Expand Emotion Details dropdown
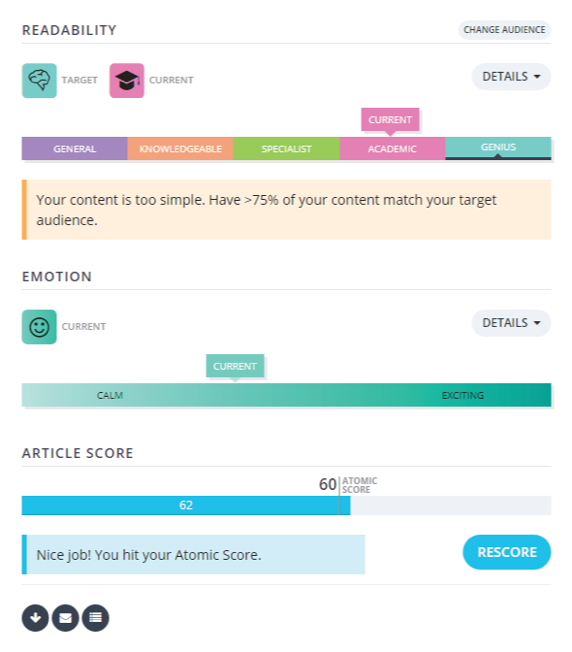The height and width of the screenshot is (652, 572). tap(511, 323)
